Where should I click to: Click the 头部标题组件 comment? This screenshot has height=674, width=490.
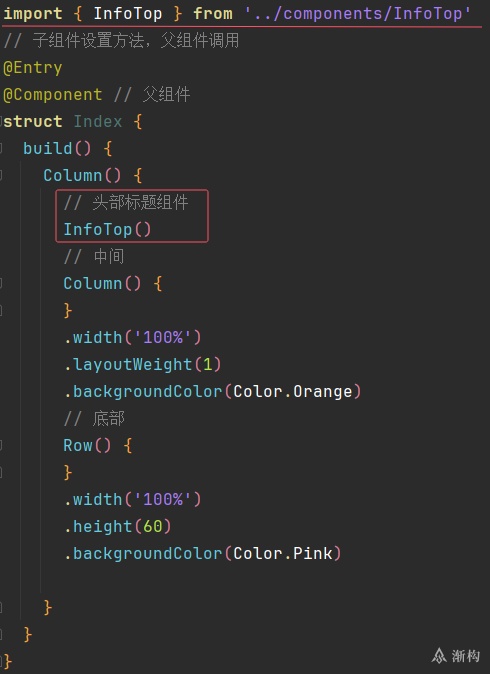coord(126,202)
